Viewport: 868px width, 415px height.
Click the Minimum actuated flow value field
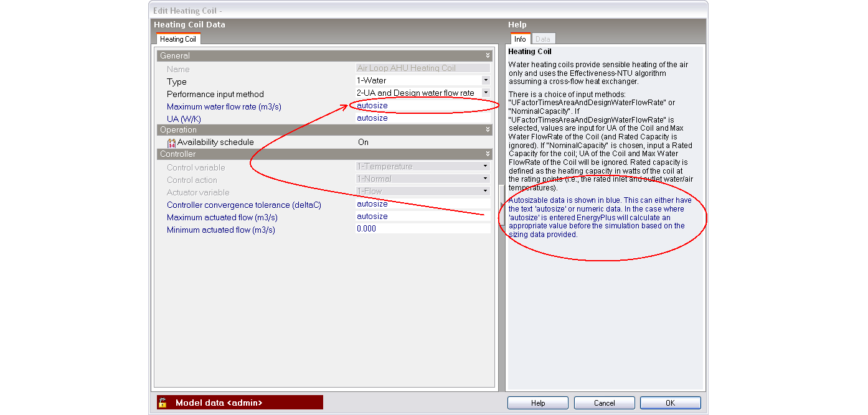[422, 229]
